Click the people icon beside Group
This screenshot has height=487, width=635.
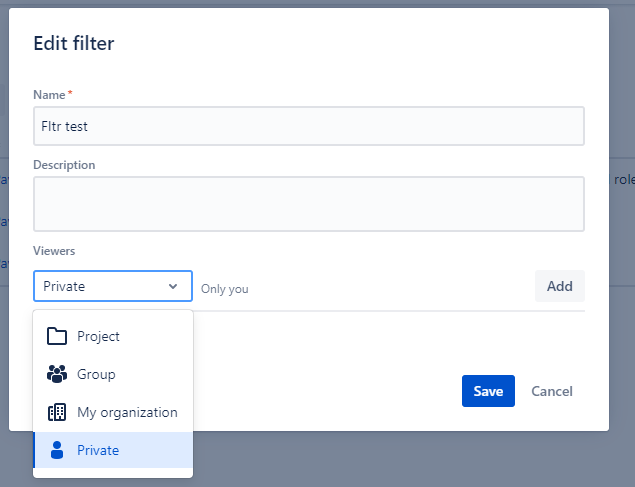(x=57, y=374)
